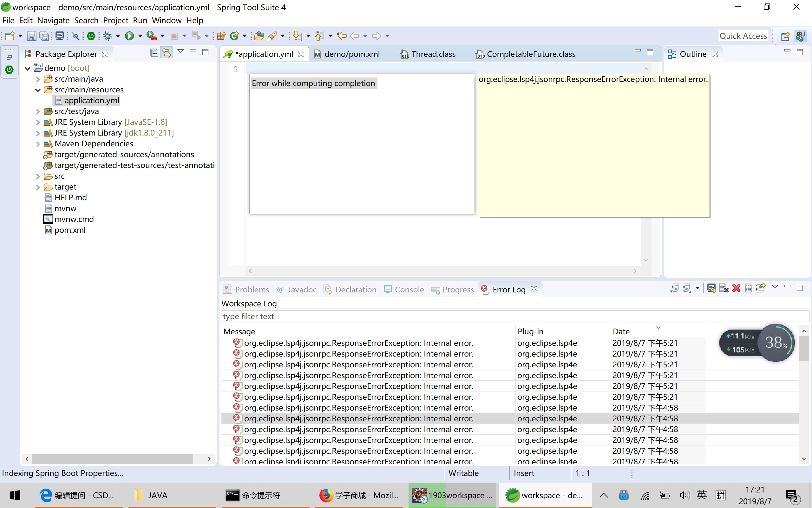Click the New Java Package icon
Screen dimensions: 812x508
tap(221, 36)
